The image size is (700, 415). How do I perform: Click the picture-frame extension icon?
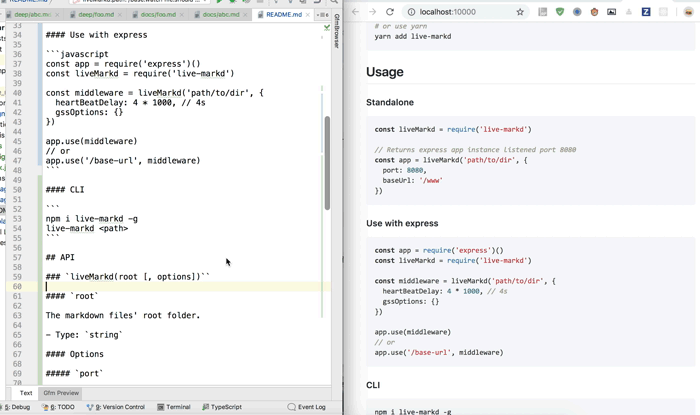click(x=612, y=12)
